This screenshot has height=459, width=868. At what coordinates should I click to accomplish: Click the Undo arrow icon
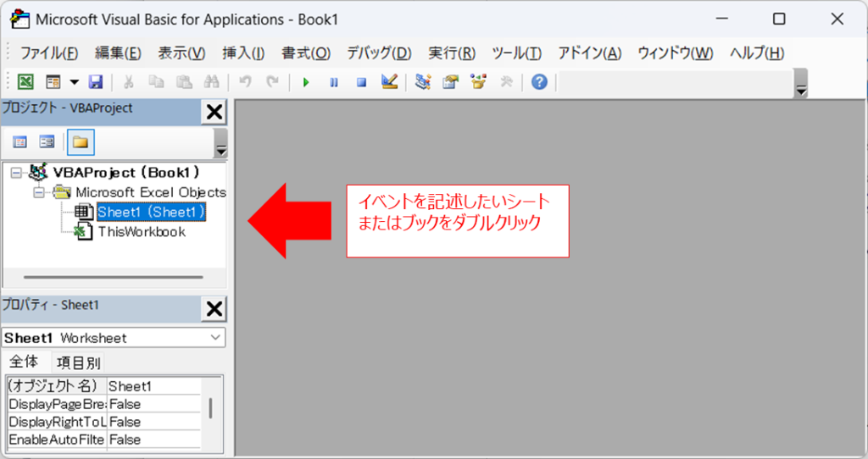(x=245, y=82)
